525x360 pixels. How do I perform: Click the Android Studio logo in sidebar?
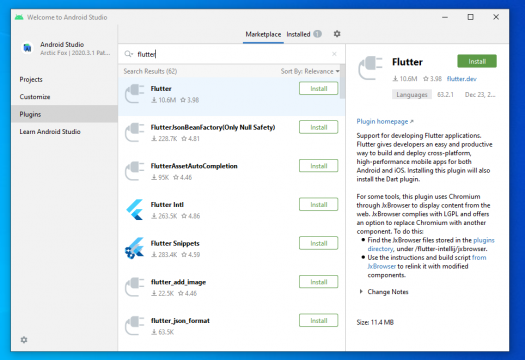(27, 48)
